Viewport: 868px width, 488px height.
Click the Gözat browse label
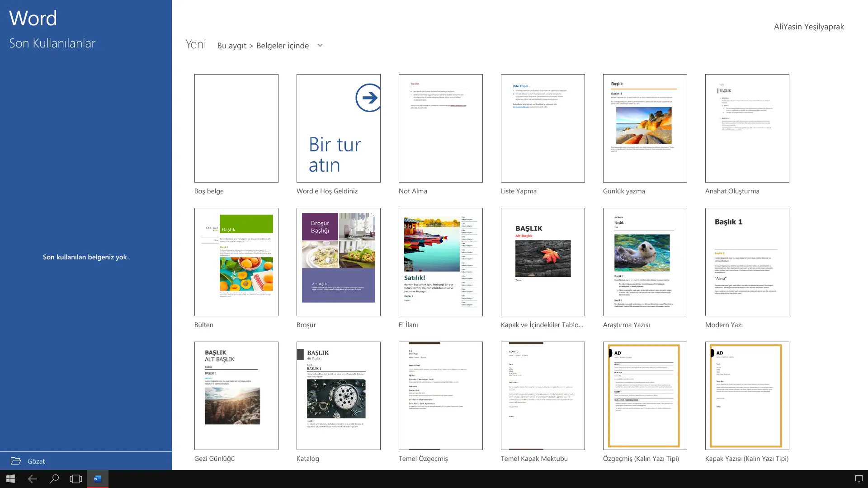[x=36, y=461]
